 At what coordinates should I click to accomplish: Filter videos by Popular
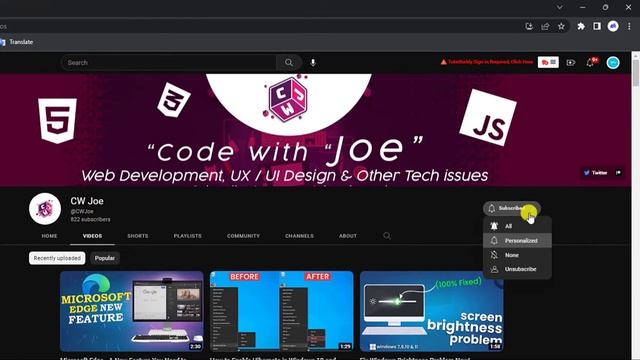tap(105, 258)
